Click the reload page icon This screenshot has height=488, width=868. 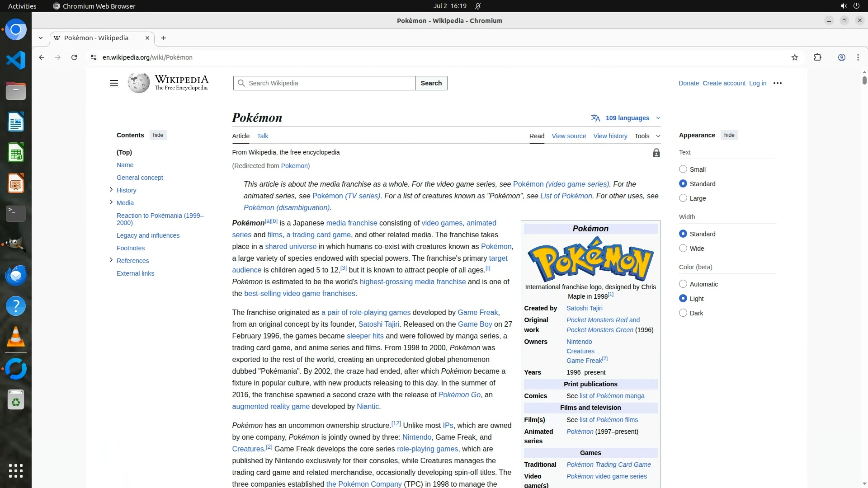pos(74,57)
